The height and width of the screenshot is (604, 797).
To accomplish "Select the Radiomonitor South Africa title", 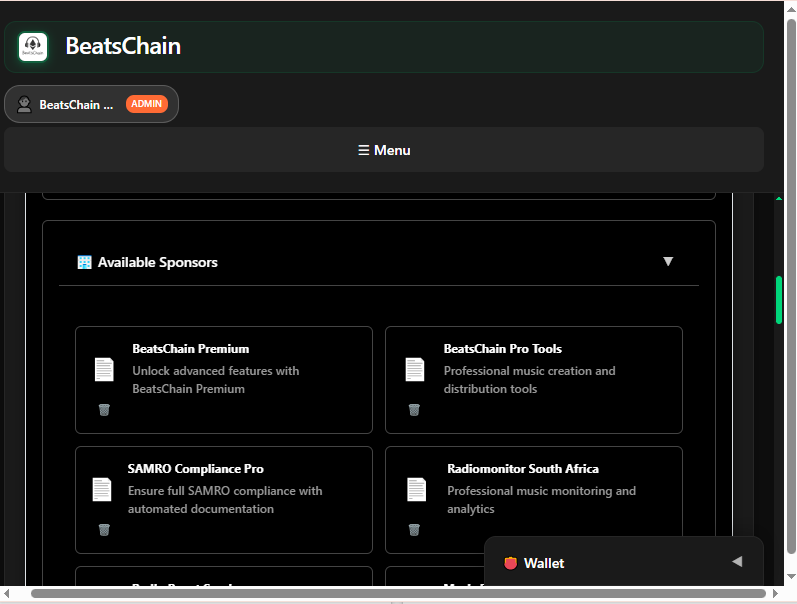I will click(x=523, y=469).
